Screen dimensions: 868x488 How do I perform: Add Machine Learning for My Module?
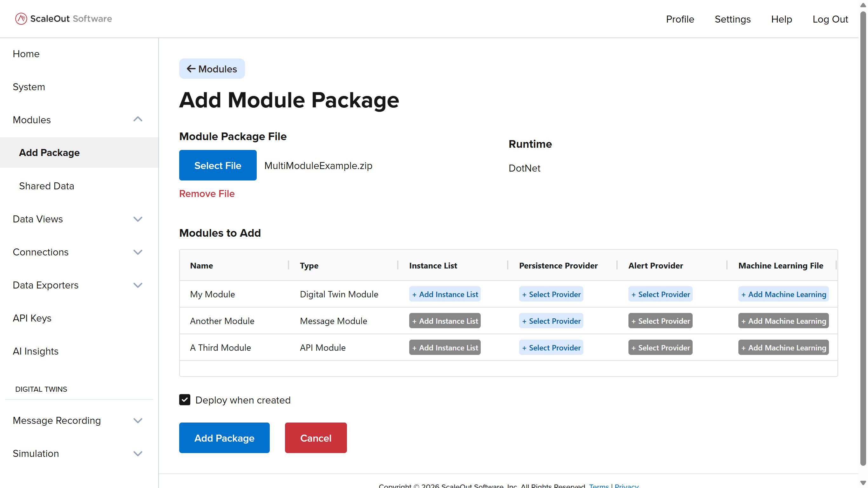pyautogui.click(x=783, y=294)
